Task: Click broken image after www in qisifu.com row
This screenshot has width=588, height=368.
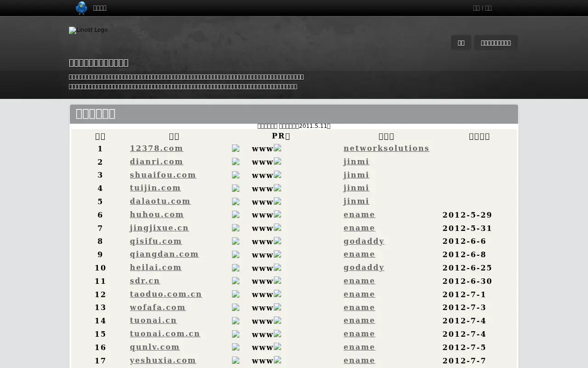Action: [x=277, y=241]
